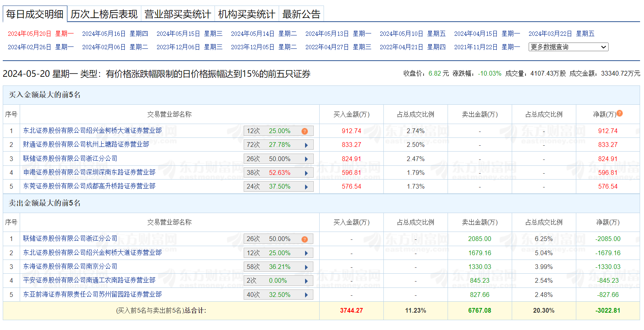Select date 2023年12月06日 星期三
The width and height of the screenshot is (644, 330).
pyautogui.click(x=189, y=47)
